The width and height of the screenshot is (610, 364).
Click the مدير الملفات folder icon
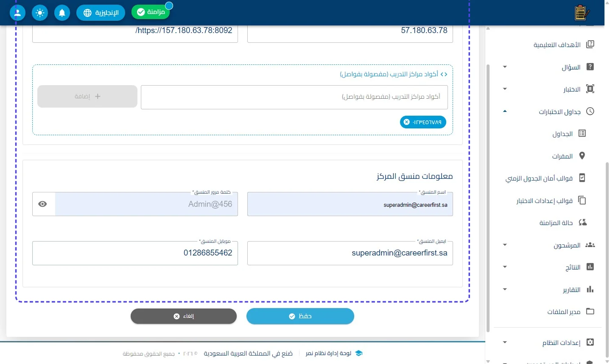[590, 311]
